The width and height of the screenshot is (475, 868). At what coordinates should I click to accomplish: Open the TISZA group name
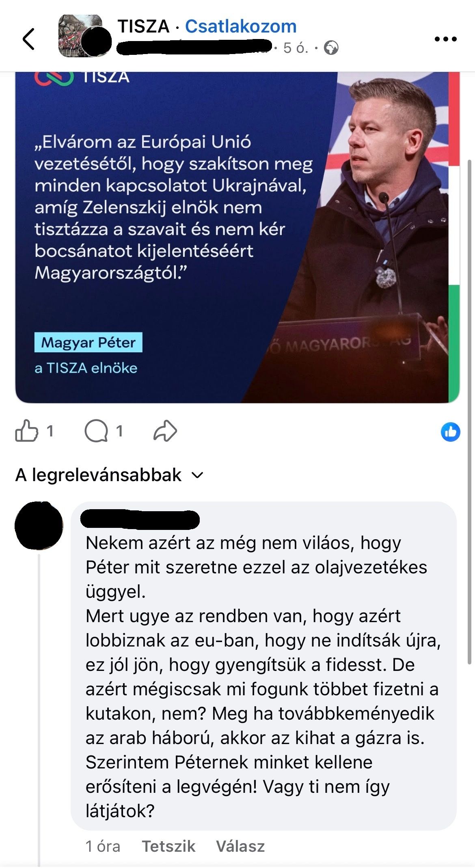click(x=143, y=26)
